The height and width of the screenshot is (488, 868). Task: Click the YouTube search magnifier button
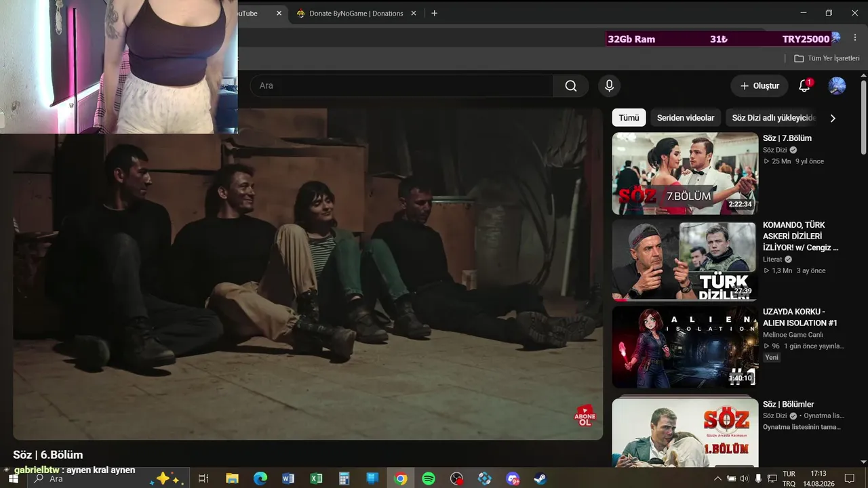pos(571,86)
